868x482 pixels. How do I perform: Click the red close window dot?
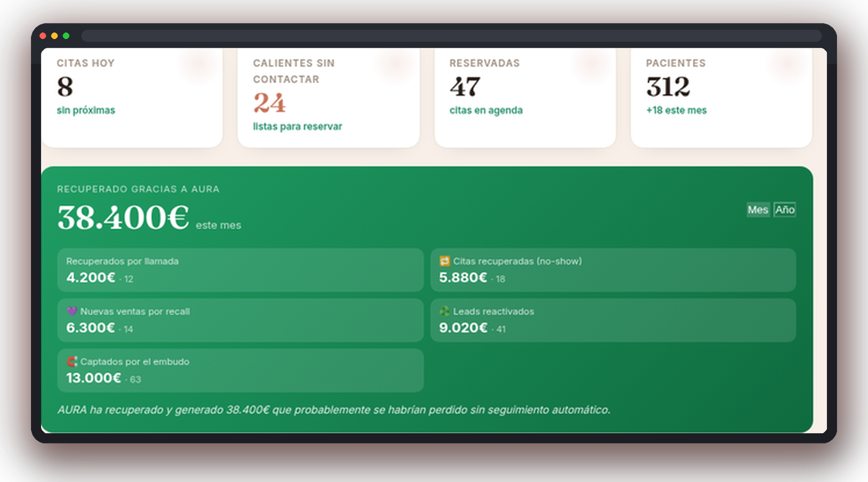43,36
